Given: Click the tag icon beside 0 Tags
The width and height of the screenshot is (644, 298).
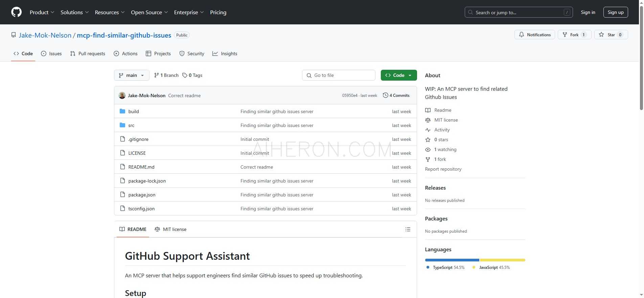Looking at the screenshot, I should pos(185,75).
